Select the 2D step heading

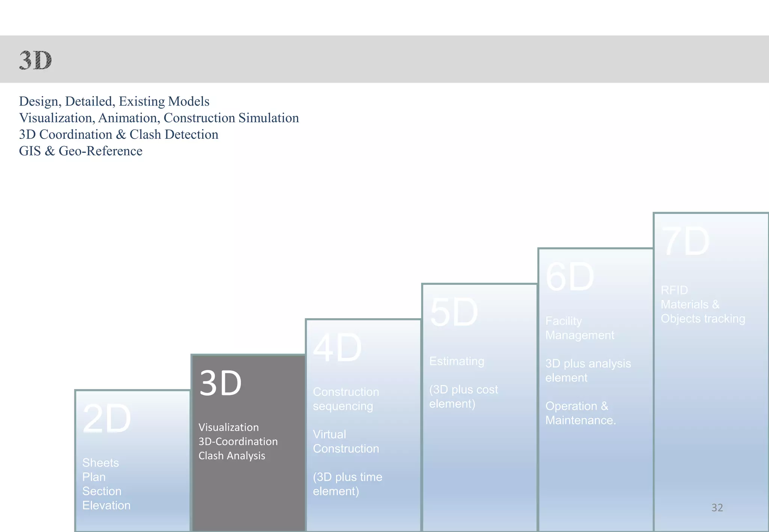click(107, 418)
